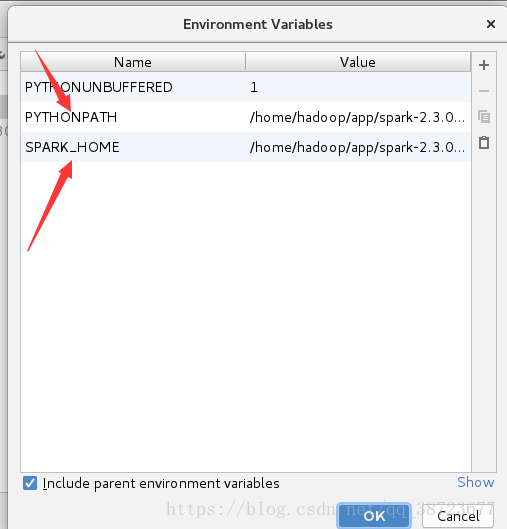The image size is (507, 529).
Task: Click the paste clipboard icon
Action: (x=484, y=142)
